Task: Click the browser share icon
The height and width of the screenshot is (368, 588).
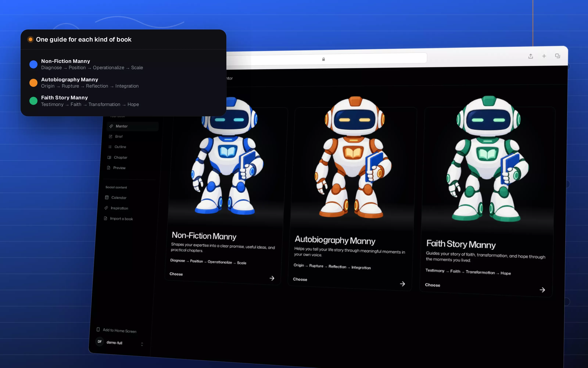Action: click(x=531, y=56)
